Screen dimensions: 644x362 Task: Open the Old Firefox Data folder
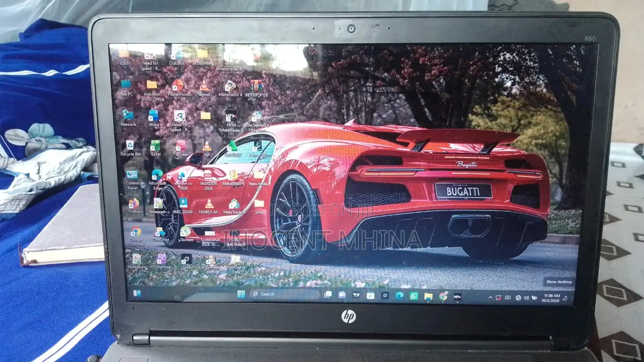[x=235, y=264]
